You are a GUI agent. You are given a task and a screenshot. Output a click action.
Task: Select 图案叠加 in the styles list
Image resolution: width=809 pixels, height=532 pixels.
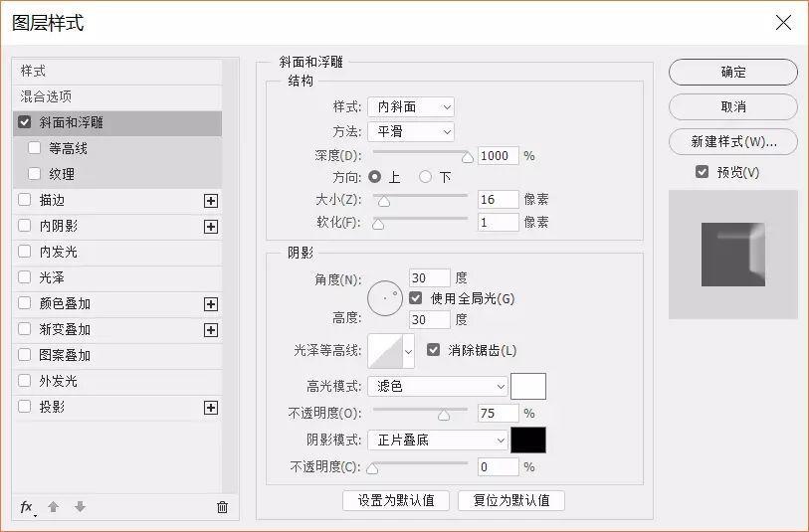pos(117,355)
